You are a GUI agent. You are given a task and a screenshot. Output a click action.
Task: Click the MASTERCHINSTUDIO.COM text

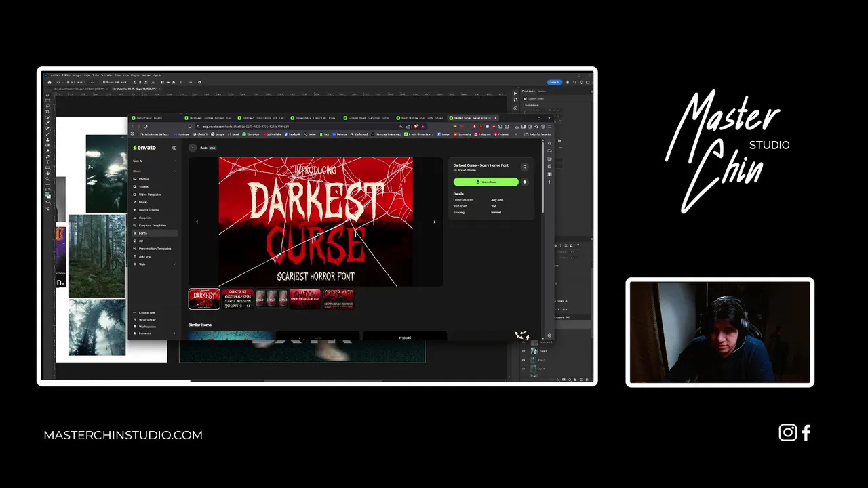pos(123,435)
